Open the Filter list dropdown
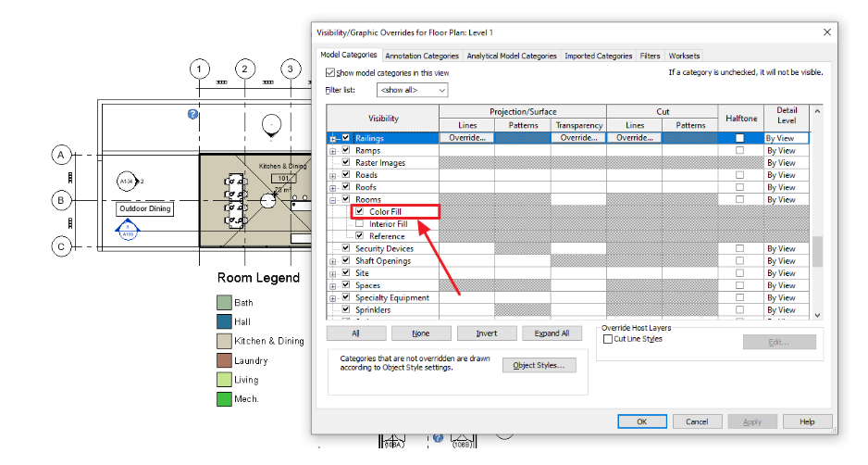The width and height of the screenshot is (868, 465). pos(413,90)
